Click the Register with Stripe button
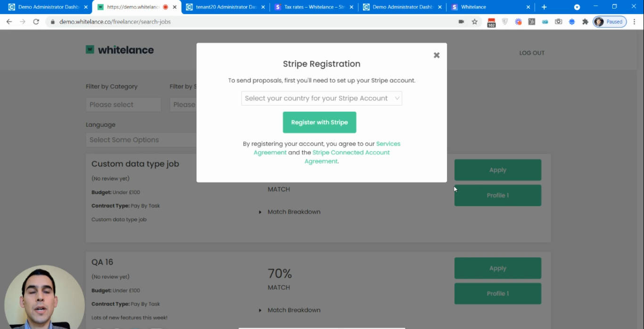The width and height of the screenshot is (644, 329). click(319, 122)
